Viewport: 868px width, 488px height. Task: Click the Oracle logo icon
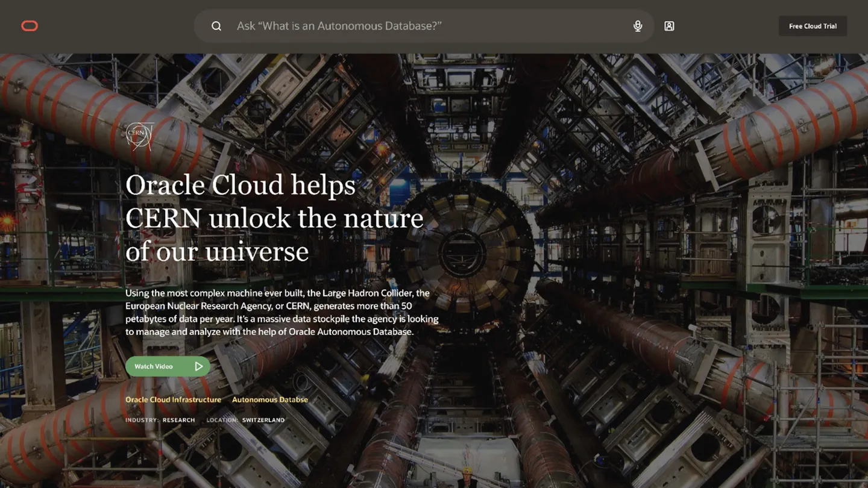pyautogui.click(x=29, y=26)
